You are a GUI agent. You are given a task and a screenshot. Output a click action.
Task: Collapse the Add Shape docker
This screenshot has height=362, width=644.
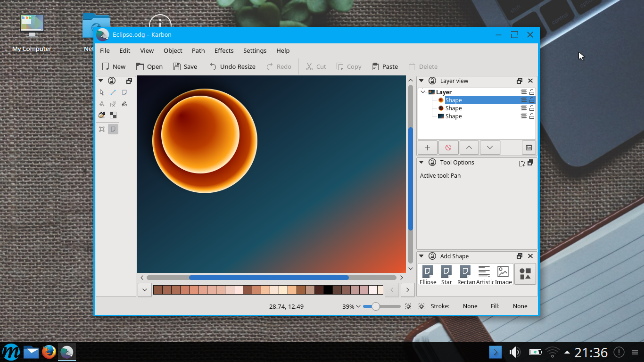pos(421,256)
